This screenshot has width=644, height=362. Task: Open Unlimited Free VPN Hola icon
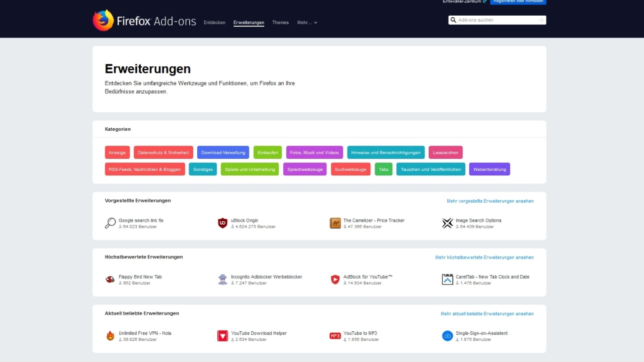click(x=110, y=335)
